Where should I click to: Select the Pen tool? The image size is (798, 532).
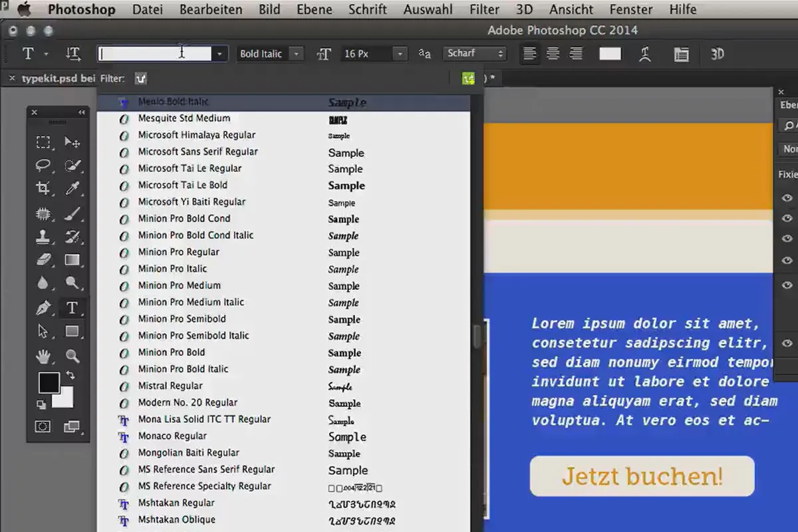[x=43, y=308]
